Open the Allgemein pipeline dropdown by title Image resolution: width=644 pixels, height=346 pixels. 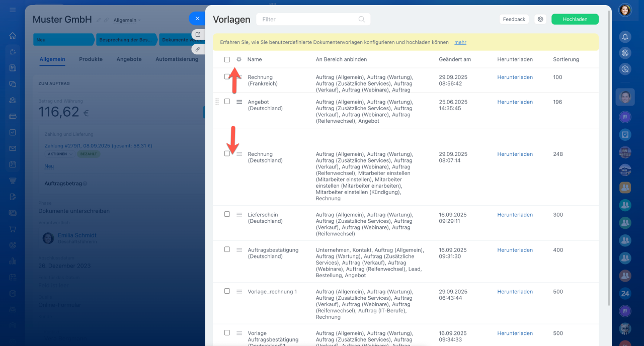point(127,20)
